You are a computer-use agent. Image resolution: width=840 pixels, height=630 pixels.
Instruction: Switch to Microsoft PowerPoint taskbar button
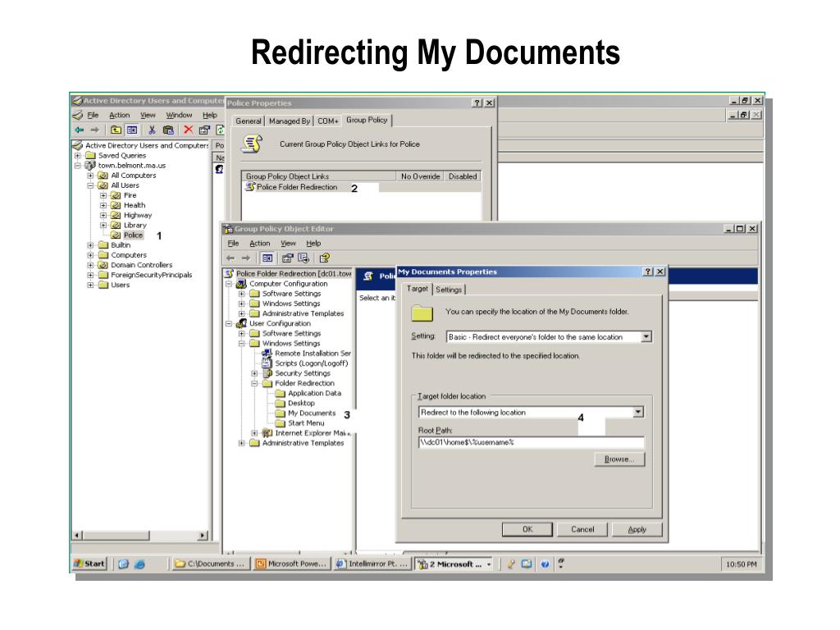(x=291, y=564)
